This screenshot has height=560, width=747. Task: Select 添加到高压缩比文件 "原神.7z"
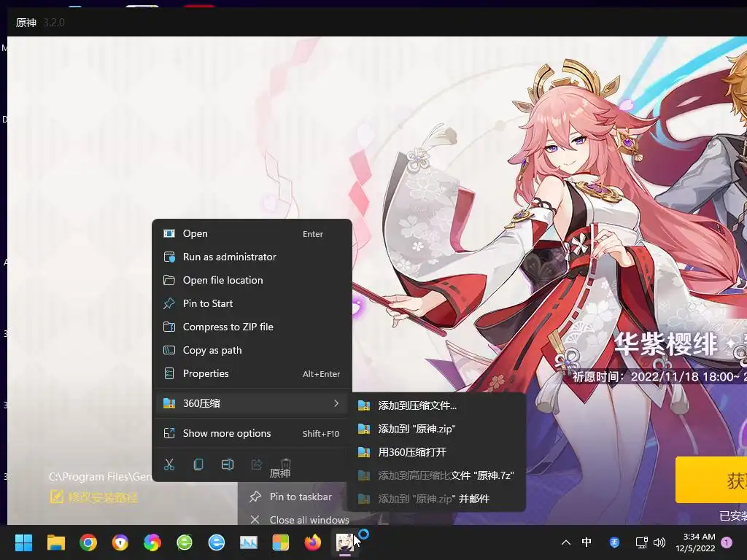tap(437, 475)
